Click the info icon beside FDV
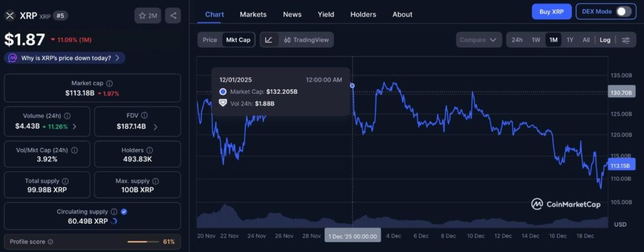 pos(144,116)
